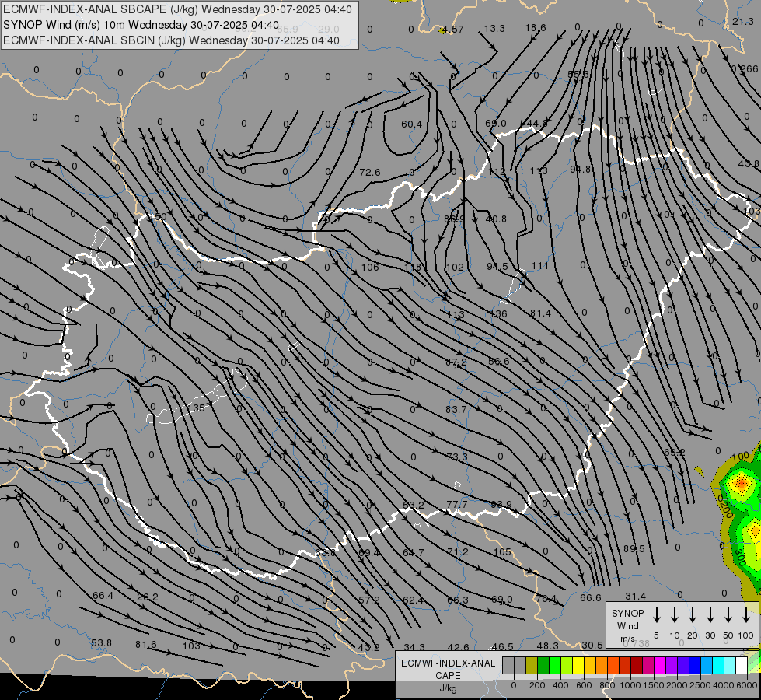Click the map value 53.8
Screen dimensions: 761x700
(101, 642)
